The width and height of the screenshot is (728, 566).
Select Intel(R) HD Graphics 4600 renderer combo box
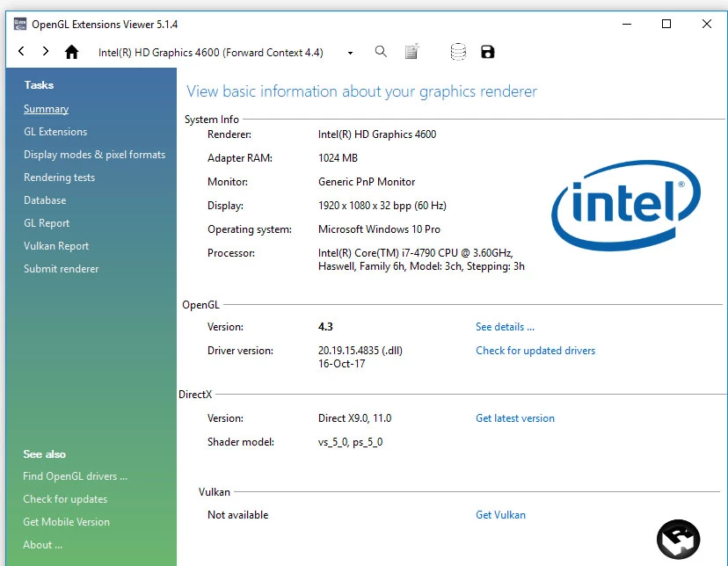(226, 53)
